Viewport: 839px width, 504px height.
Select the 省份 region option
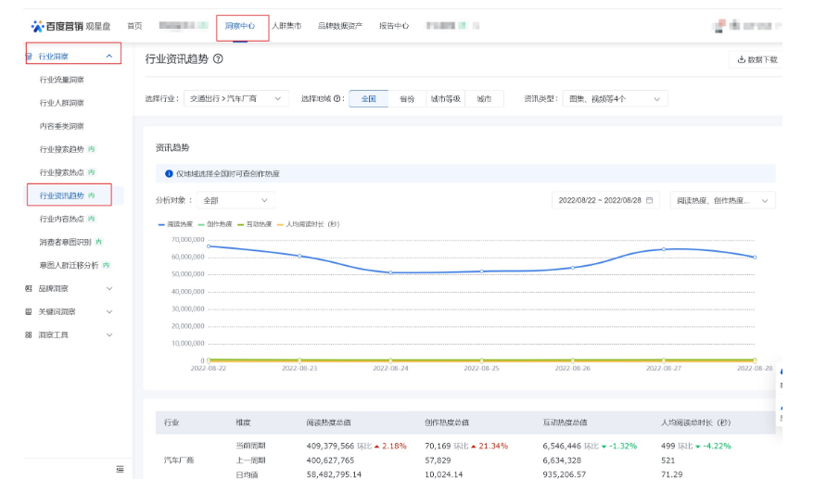[x=407, y=99]
